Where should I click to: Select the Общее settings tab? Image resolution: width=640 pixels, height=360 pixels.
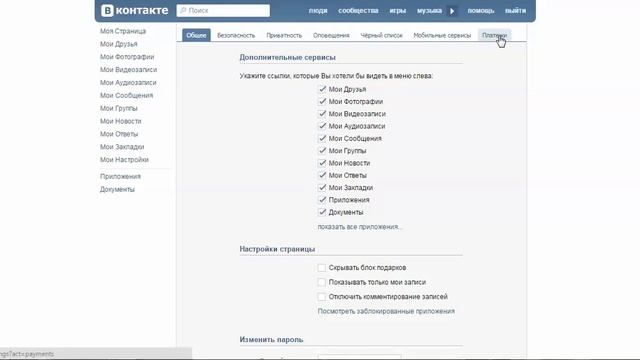pos(196,35)
